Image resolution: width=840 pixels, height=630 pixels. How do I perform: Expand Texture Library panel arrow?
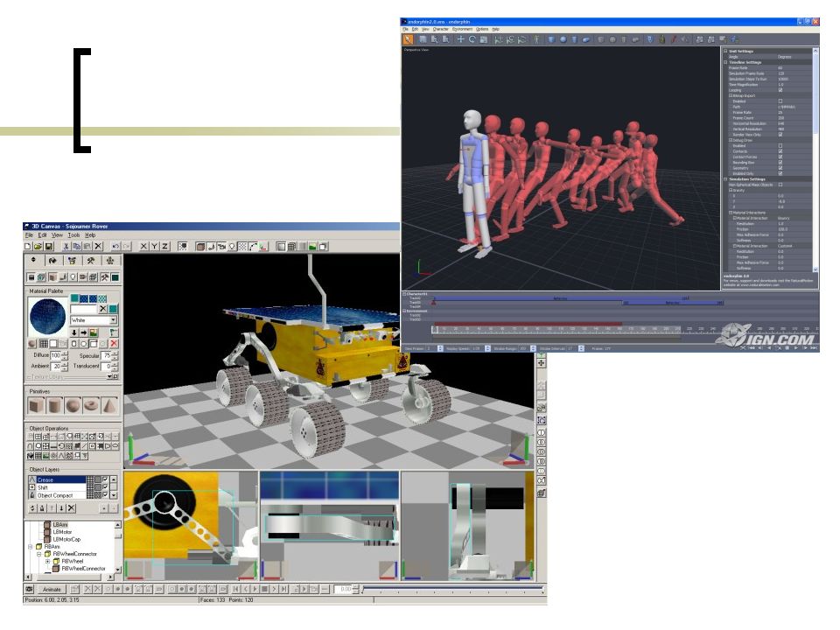pos(109,376)
